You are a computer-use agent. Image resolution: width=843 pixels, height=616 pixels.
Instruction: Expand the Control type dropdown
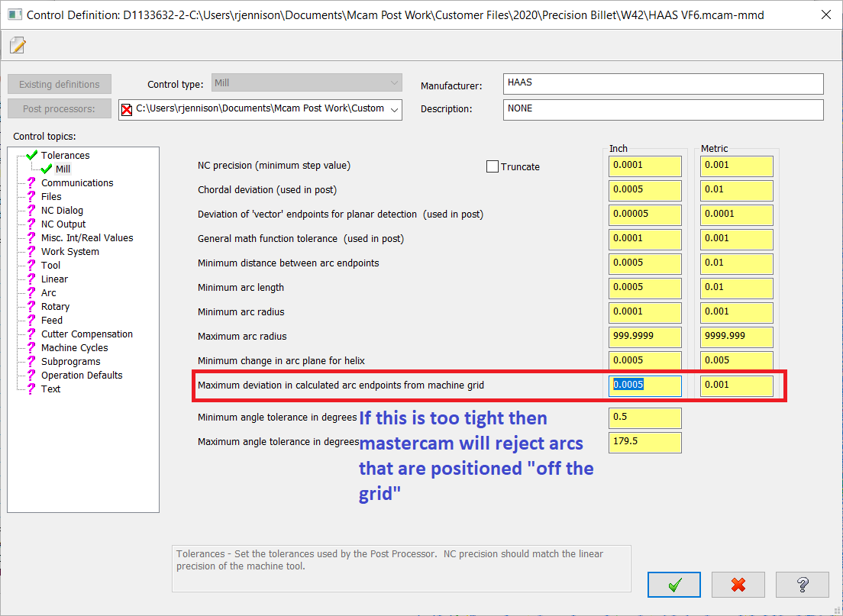(394, 83)
